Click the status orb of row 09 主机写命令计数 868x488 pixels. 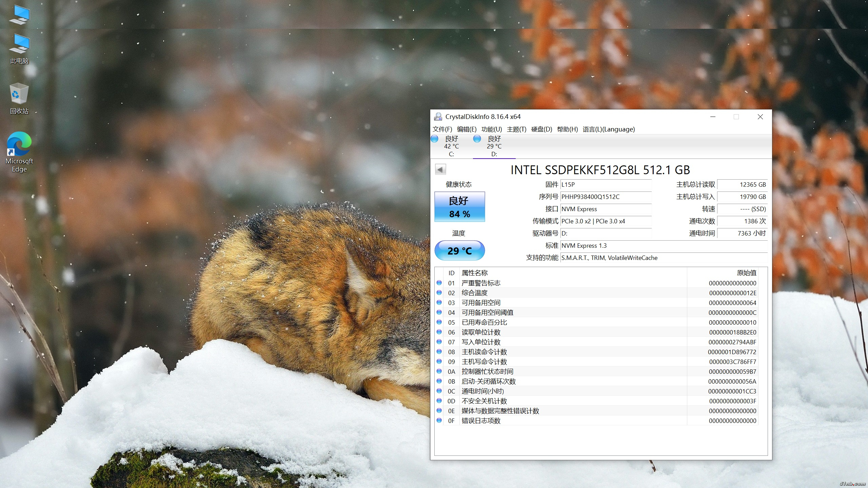click(439, 361)
